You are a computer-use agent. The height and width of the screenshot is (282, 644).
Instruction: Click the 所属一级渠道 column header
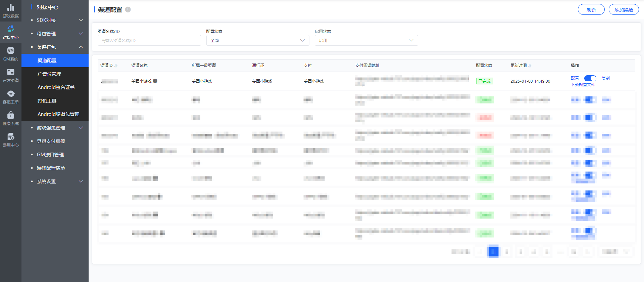pos(204,66)
